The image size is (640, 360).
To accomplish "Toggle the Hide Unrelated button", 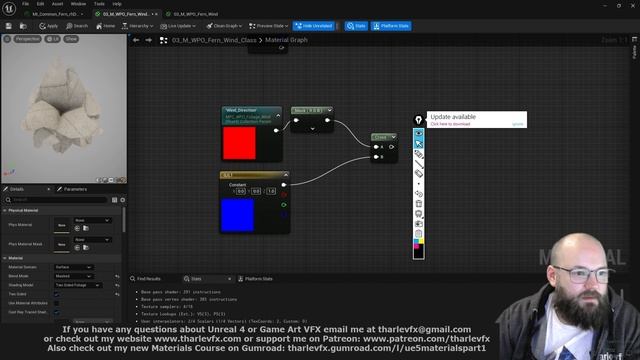I will point(313,26).
